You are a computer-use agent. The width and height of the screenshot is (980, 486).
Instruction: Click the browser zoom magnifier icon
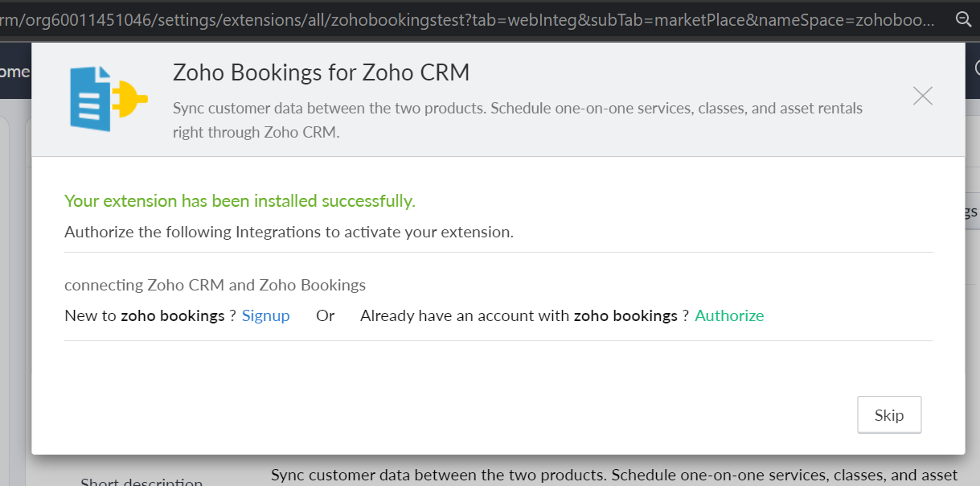click(962, 19)
